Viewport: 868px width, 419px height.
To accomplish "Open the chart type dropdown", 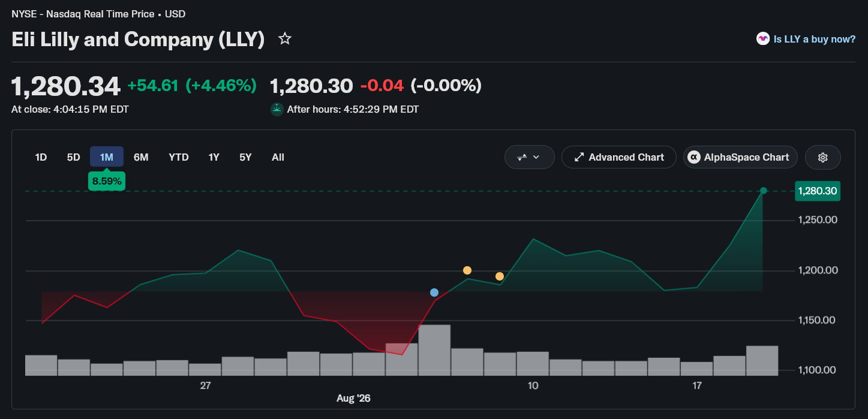I will (x=530, y=158).
